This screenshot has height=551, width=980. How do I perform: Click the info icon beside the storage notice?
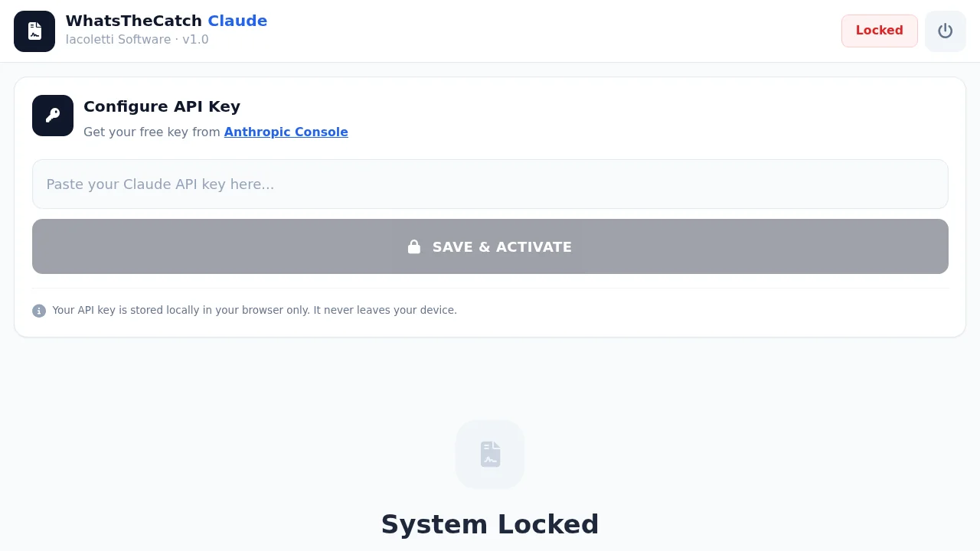point(39,311)
